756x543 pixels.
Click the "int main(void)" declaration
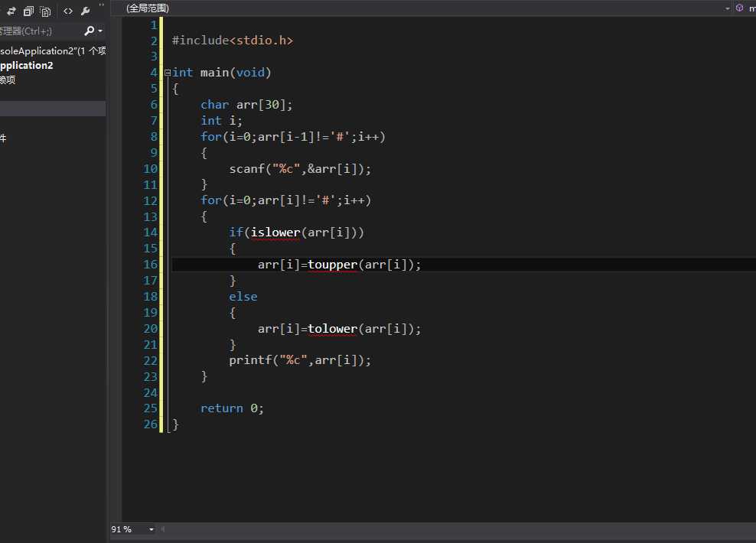pos(222,72)
